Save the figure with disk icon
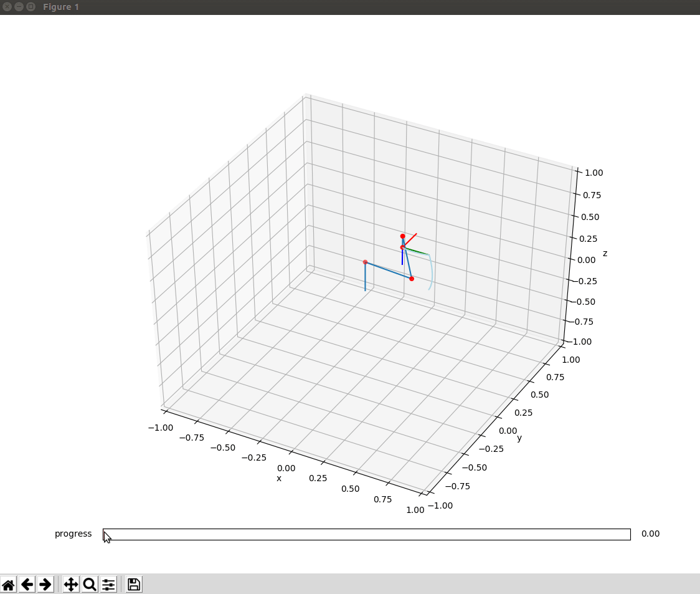The height and width of the screenshot is (594, 700). 134,584
